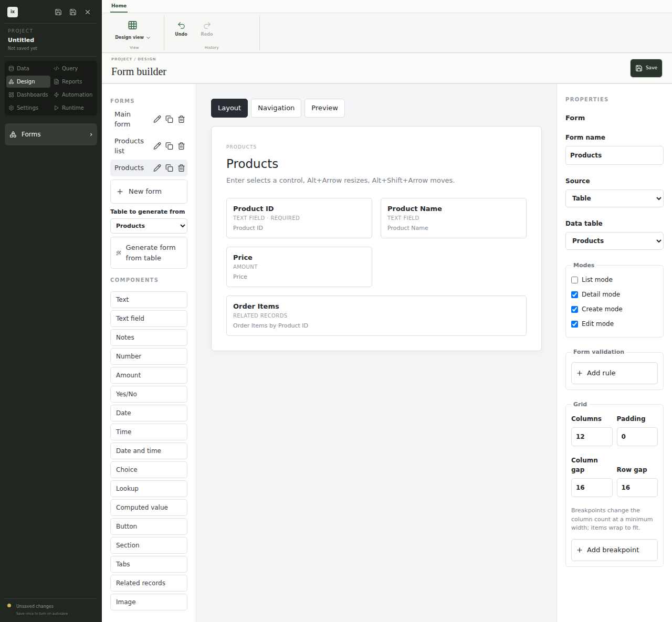The image size is (672, 622).
Task: Open the Preview tab
Action: point(324,108)
